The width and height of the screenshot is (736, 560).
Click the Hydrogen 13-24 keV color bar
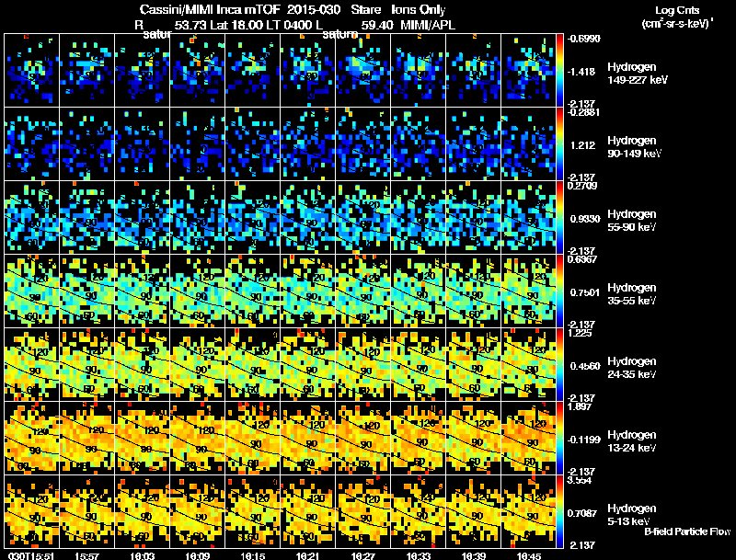click(560, 439)
